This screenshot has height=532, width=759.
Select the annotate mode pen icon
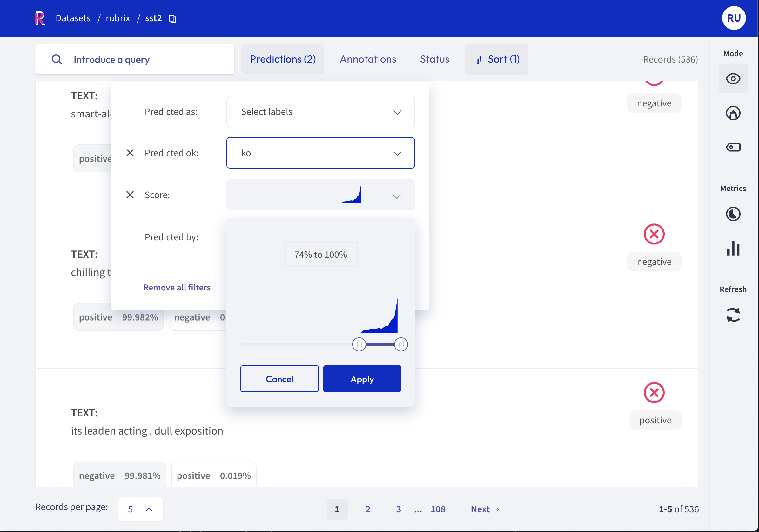(733, 113)
